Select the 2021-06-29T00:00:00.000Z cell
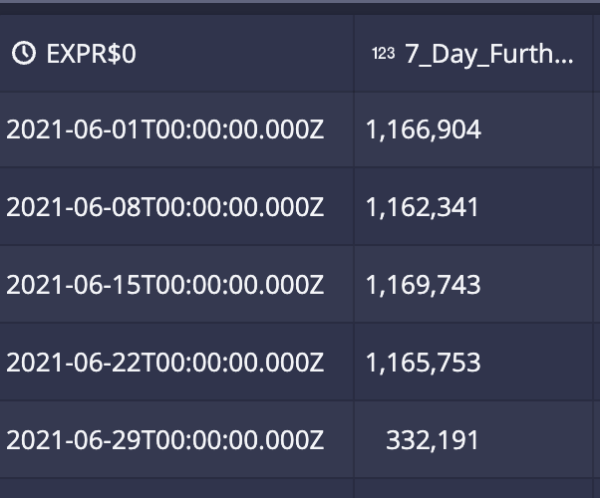The height and width of the screenshot is (498, 600). [x=176, y=440]
